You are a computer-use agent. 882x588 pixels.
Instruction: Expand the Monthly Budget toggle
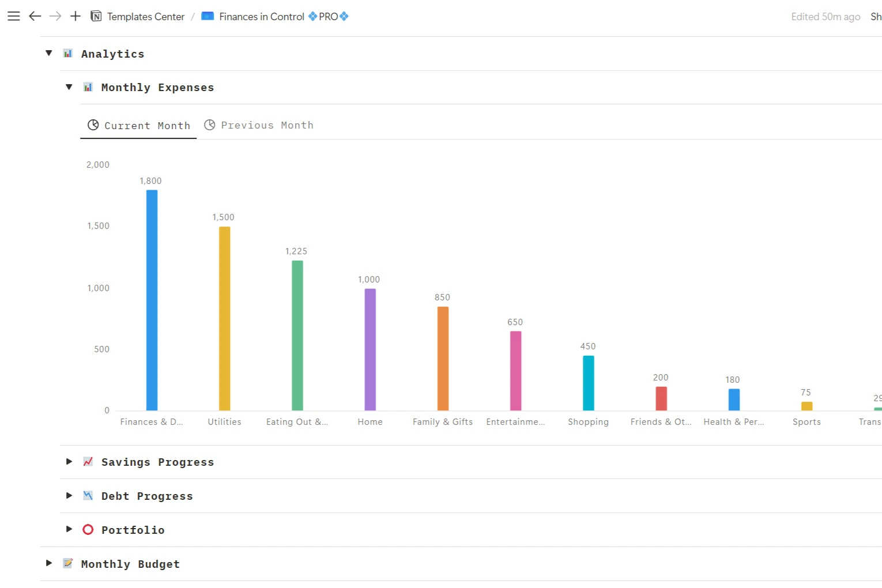coord(49,563)
